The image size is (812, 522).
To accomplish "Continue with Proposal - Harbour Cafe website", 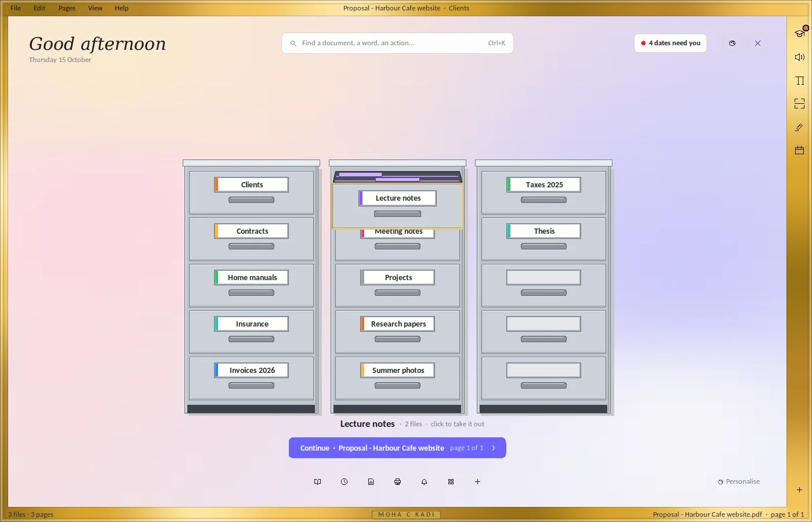I will click(397, 448).
